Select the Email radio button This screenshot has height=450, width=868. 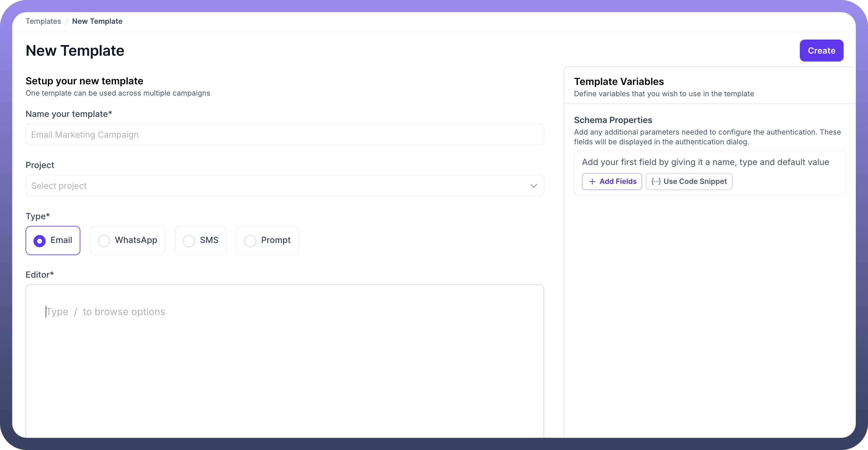(x=40, y=241)
